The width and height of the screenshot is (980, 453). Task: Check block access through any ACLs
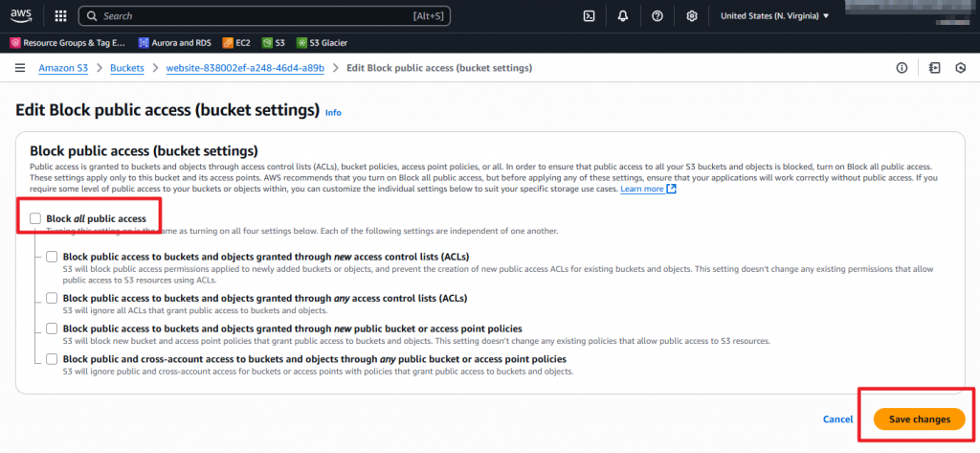52,298
